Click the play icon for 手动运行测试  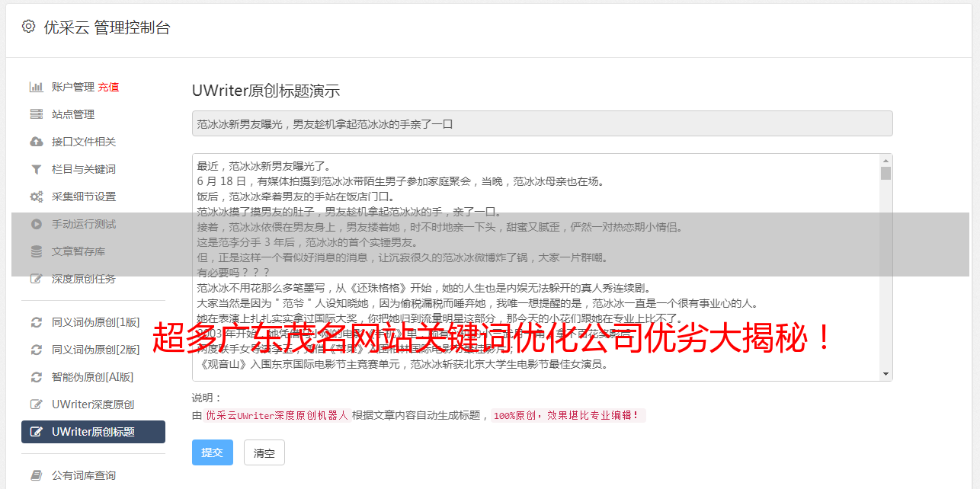click(x=36, y=224)
